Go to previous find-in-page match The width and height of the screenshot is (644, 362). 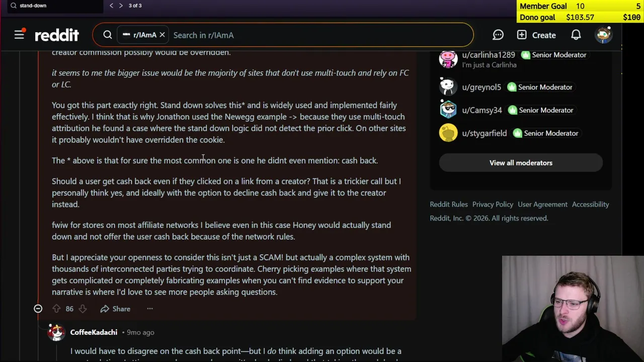tap(111, 6)
